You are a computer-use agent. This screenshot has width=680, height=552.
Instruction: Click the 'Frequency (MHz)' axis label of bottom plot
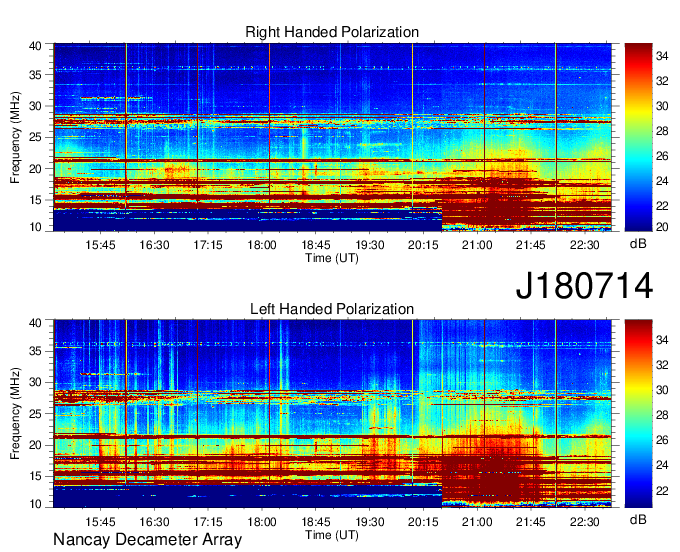(x=15, y=414)
